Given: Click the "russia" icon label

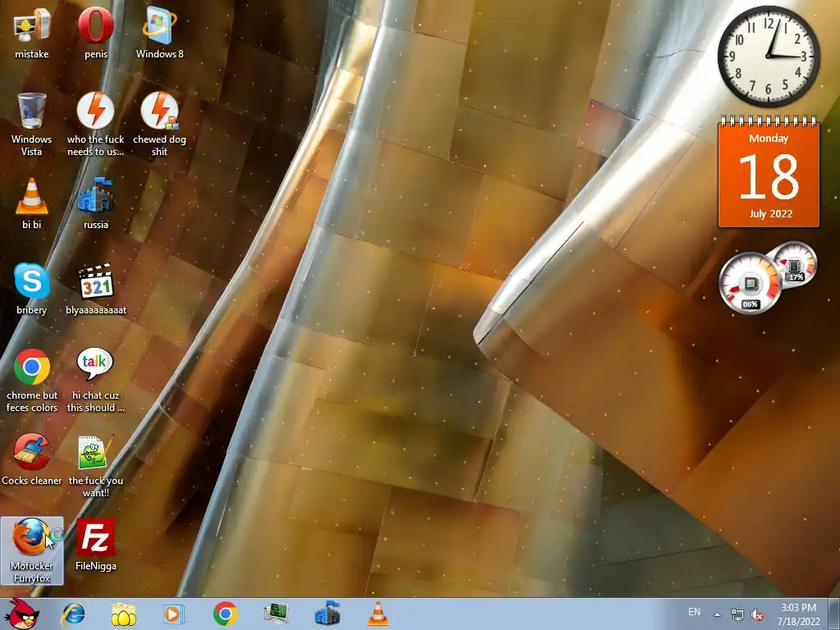Looking at the screenshot, I should pyautogui.click(x=96, y=225).
